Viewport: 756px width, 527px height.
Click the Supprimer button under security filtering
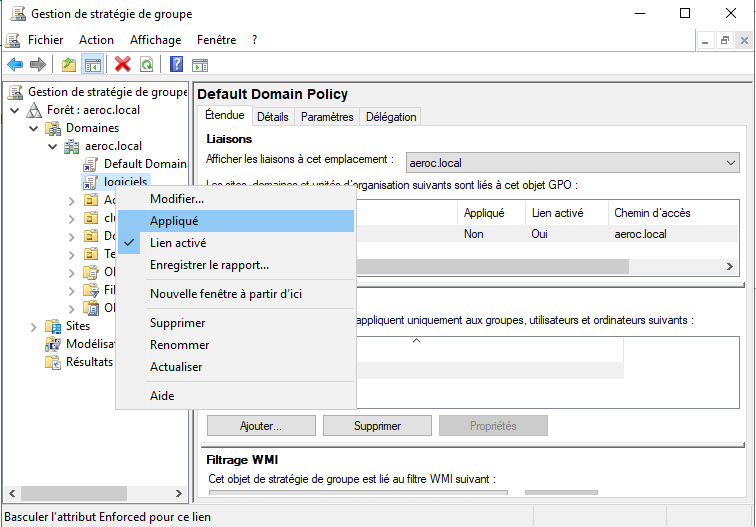tap(377, 426)
